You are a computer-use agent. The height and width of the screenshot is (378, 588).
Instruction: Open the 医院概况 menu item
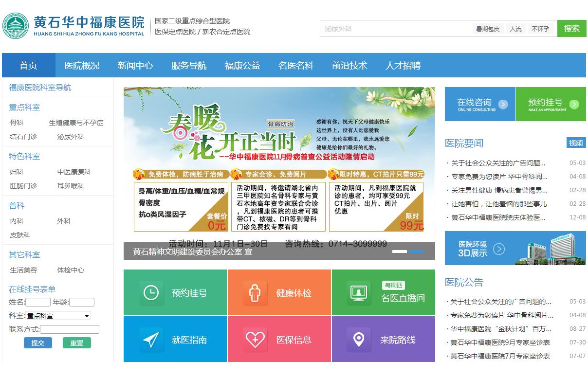tap(82, 66)
